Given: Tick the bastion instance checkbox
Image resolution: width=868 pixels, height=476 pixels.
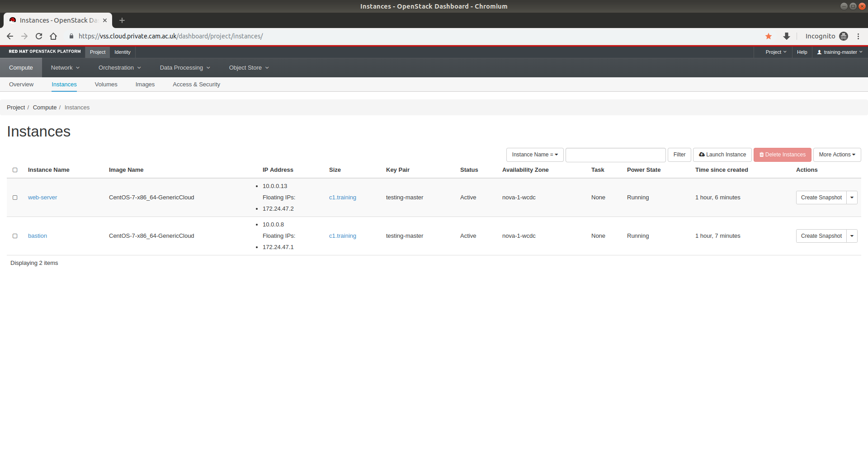Looking at the screenshot, I should 15,236.
